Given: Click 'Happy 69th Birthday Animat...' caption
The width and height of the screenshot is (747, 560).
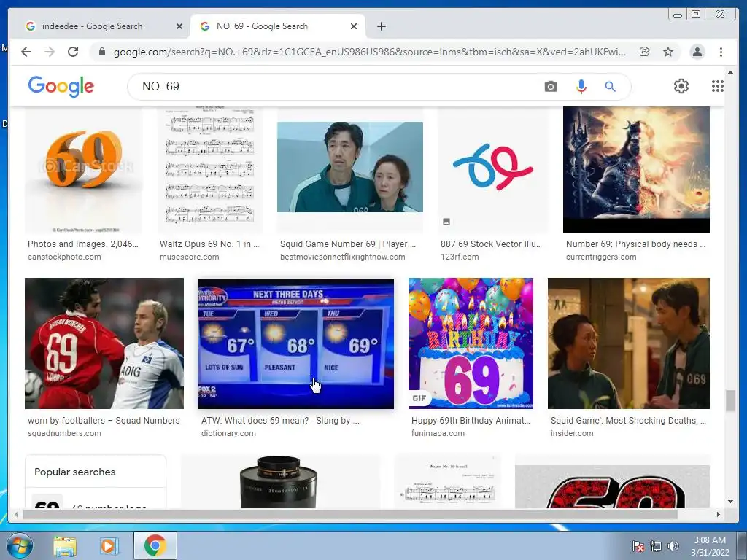Looking at the screenshot, I should pyautogui.click(x=471, y=421).
